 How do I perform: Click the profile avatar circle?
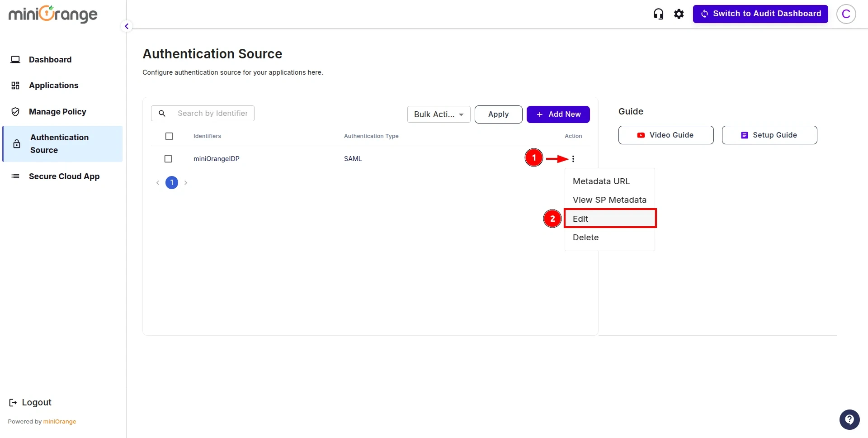[846, 14]
